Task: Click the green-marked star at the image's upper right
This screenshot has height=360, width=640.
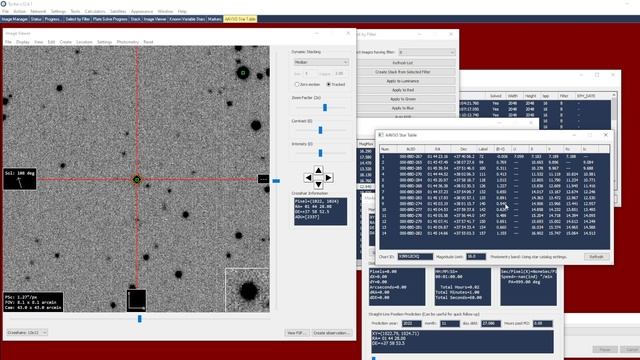Action: pos(243,73)
